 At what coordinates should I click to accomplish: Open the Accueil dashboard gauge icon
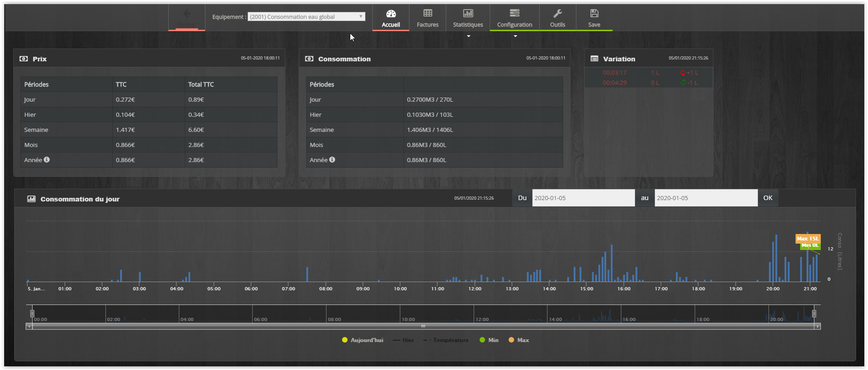tap(391, 14)
